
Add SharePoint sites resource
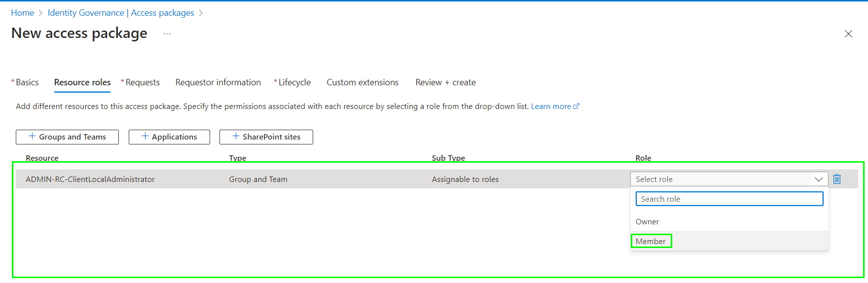(x=266, y=137)
